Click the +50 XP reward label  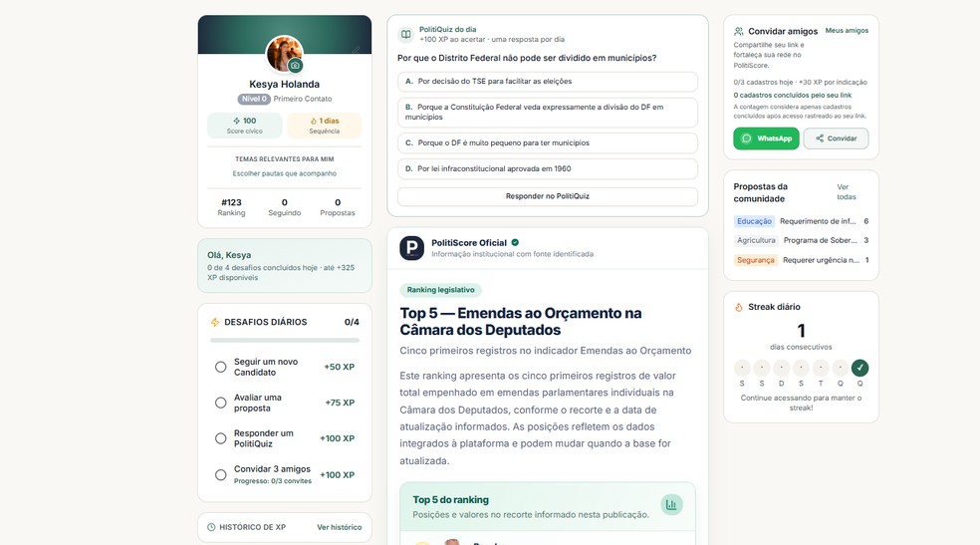pyautogui.click(x=340, y=367)
